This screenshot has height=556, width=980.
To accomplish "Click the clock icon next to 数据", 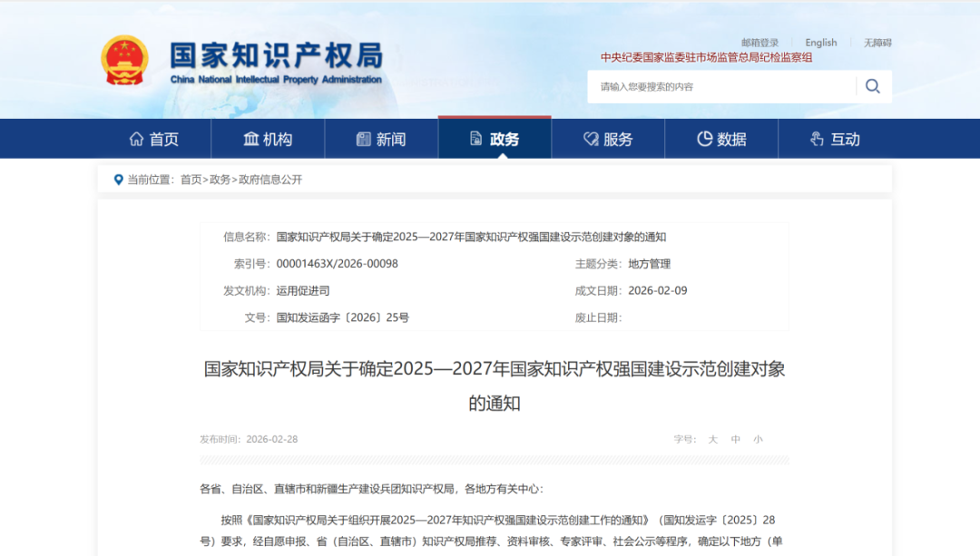I will pos(702,138).
